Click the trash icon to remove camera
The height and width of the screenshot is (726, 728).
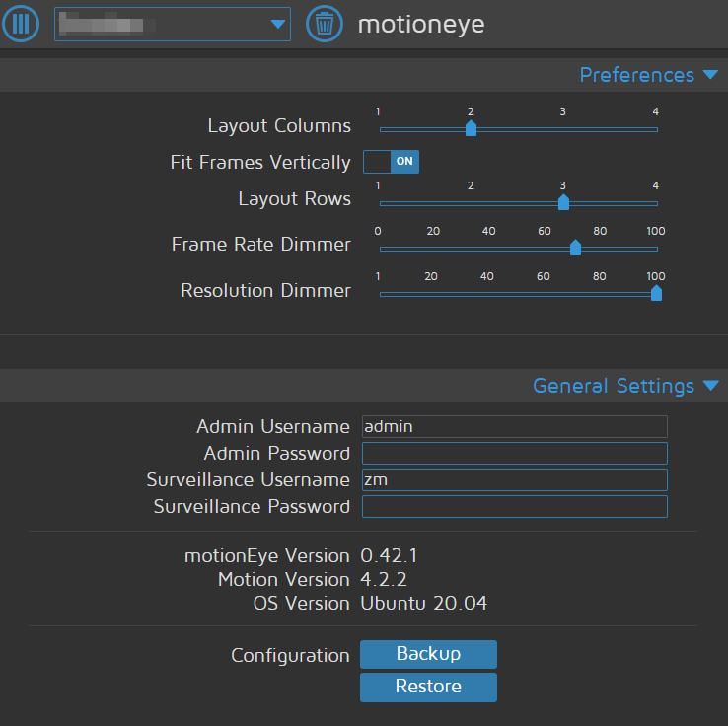pyautogui.click(x=325, y=24)
